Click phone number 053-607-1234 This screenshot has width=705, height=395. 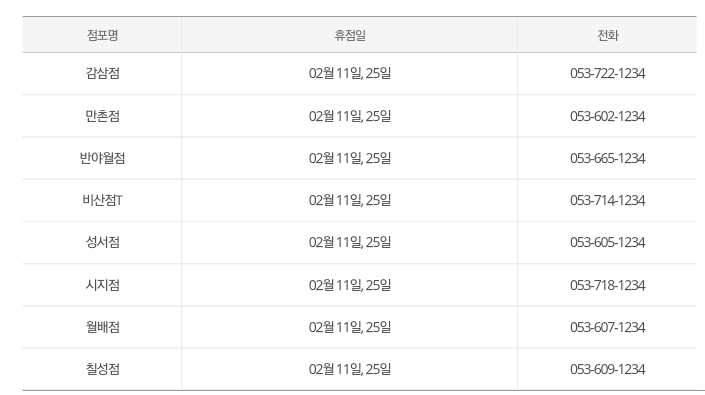(607, 327)
